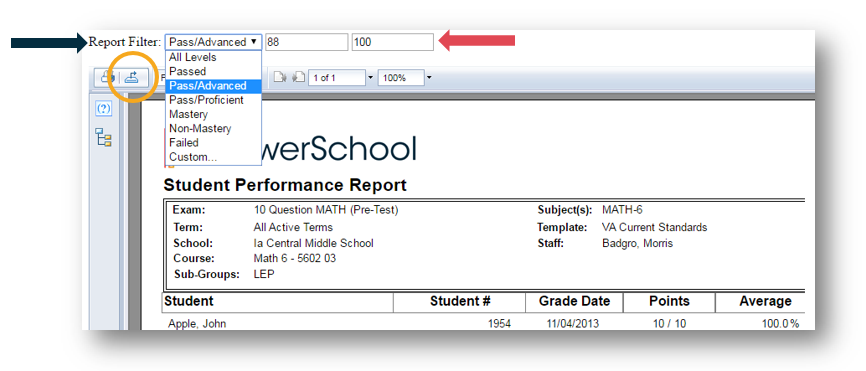Click the maximum score field showing 100
Viewport: 866px width, 371px height.
393,42
